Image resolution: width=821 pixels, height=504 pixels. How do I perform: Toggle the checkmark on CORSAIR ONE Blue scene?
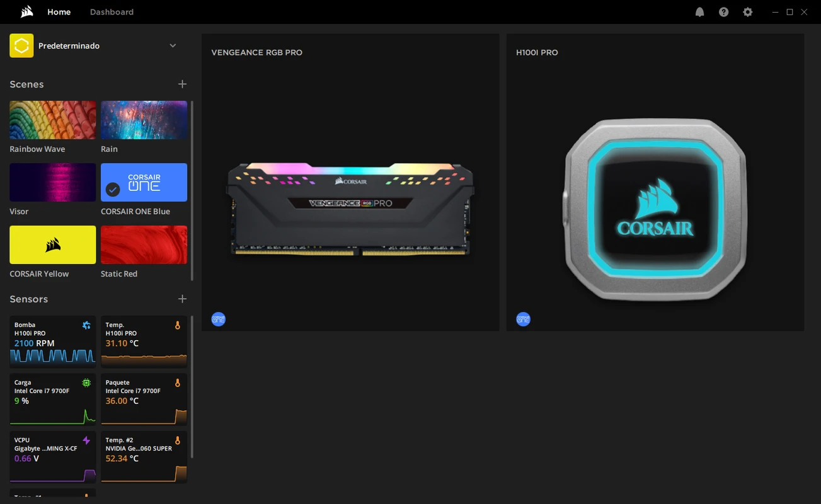112,188
